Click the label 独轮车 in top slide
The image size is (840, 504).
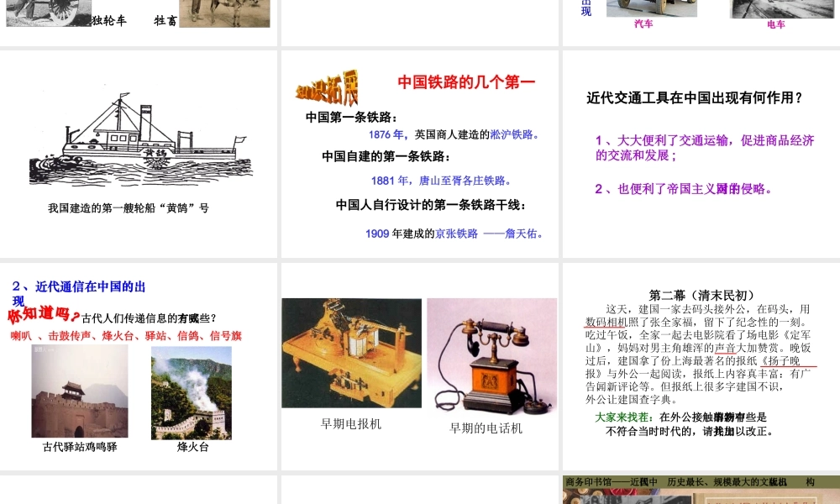(x=109, y=20)
